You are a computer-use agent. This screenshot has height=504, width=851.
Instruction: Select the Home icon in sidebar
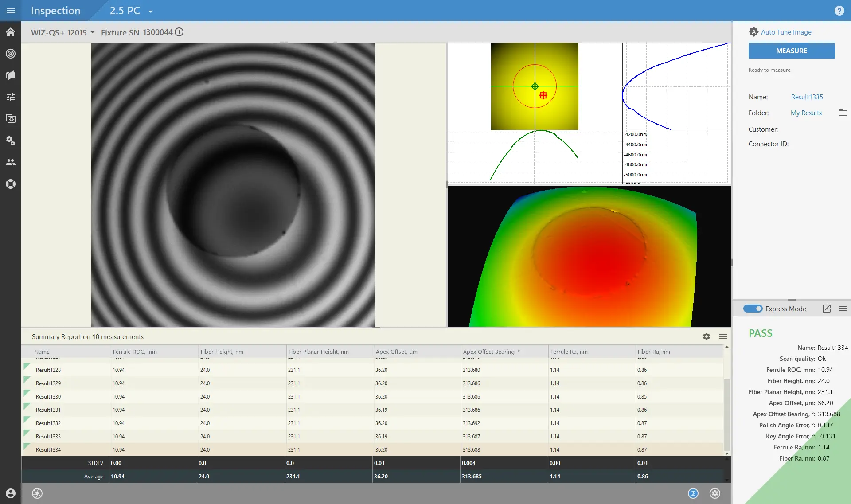11,32
